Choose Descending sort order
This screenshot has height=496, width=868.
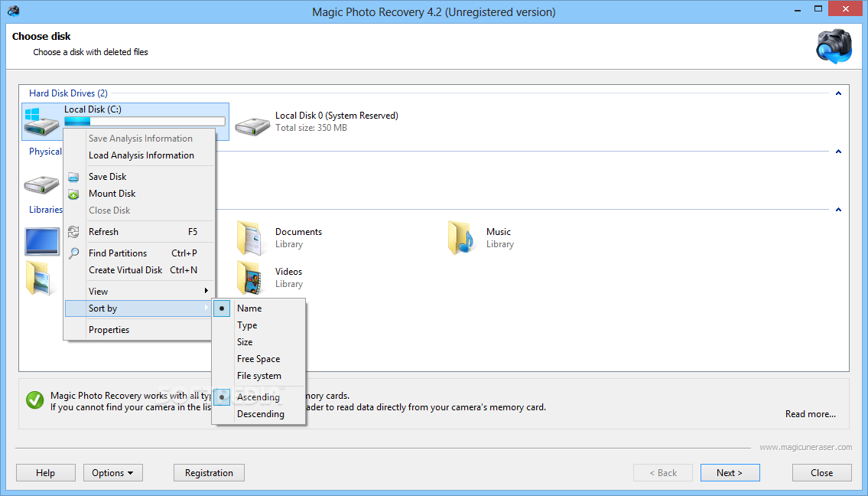(258, 414)
